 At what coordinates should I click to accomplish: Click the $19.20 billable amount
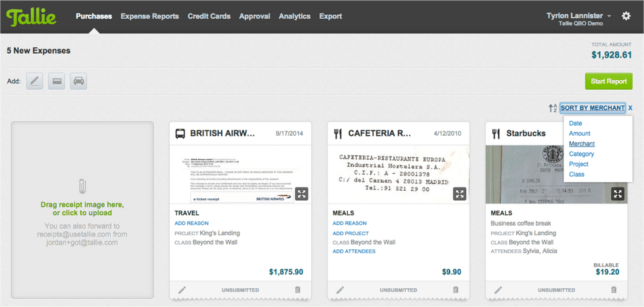[608, 271]
